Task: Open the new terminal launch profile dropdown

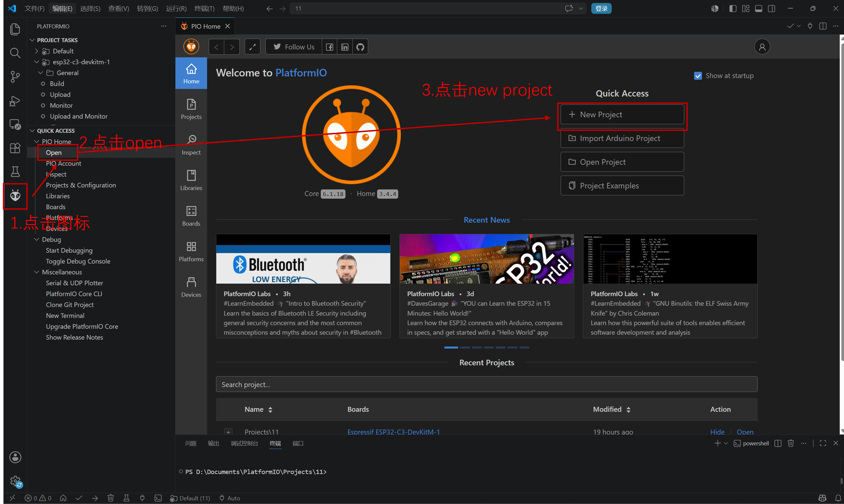Action: click(x=726, y=443)
